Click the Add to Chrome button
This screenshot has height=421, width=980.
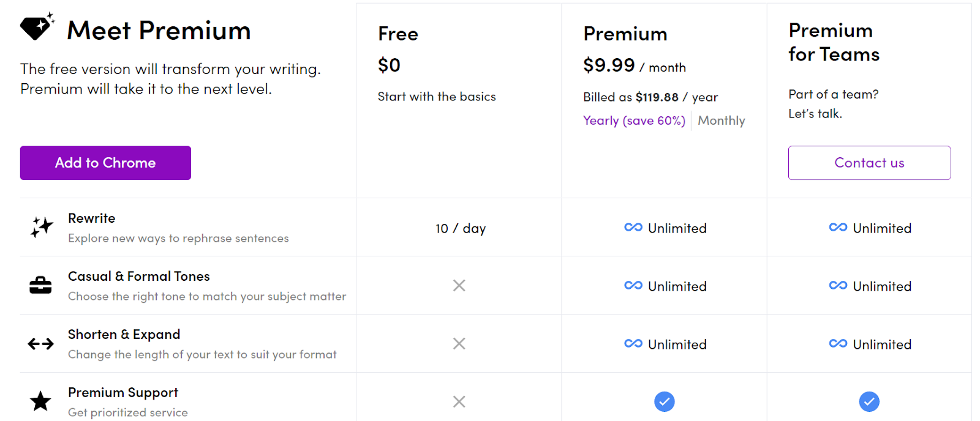[105, 163]
